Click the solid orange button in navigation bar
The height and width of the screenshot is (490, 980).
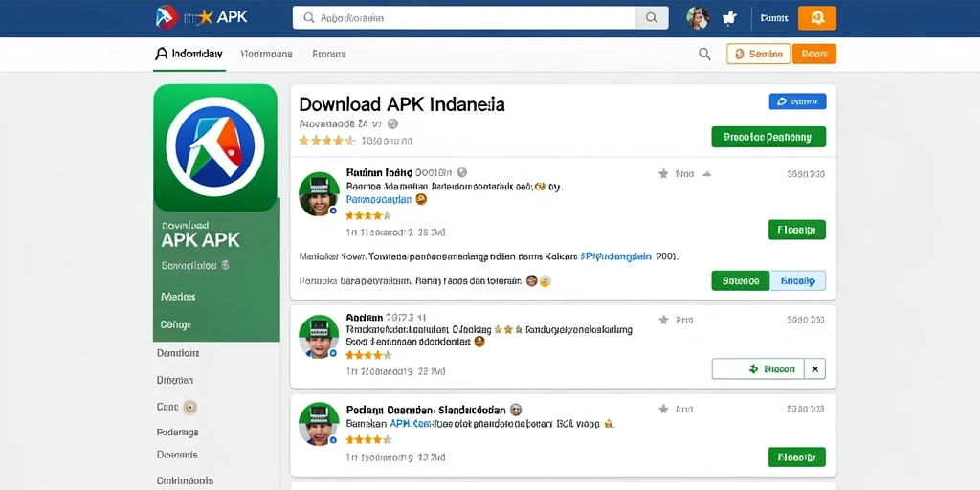coord(814,54)
